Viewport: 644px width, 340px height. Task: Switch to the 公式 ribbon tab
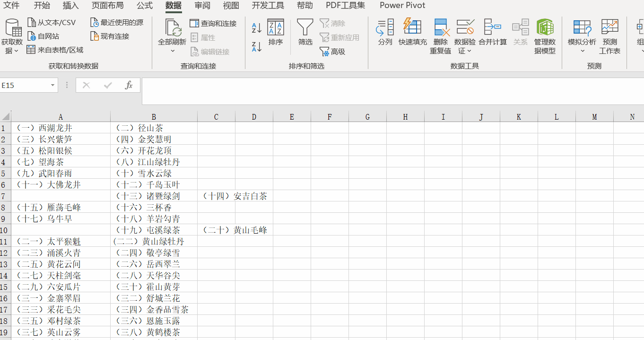click(144, 6)
